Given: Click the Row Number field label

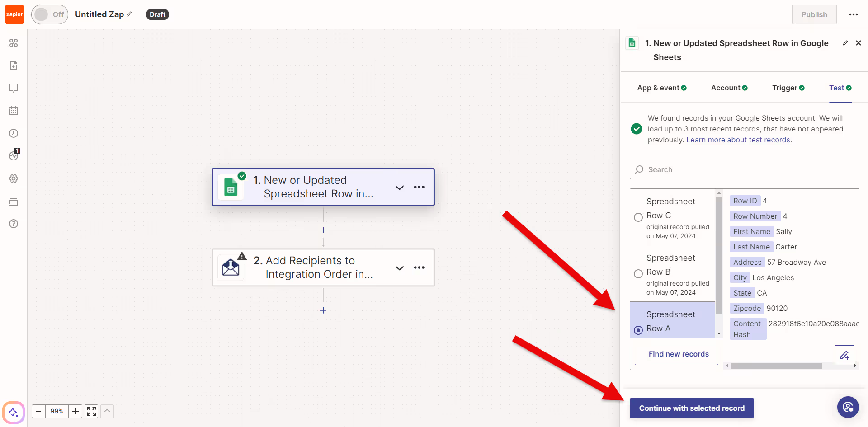Looking at the screenshot, I should [755, 216].
